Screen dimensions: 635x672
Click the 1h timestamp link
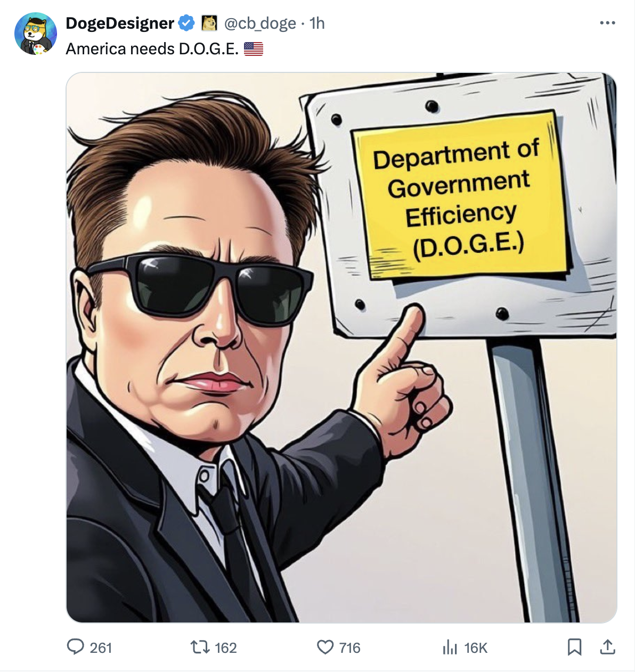(317, 23)
